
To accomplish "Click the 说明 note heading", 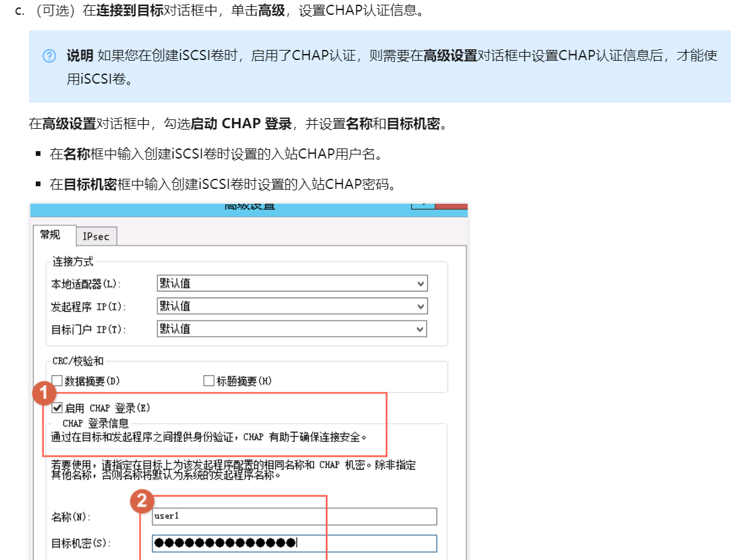I will click(x=80, y=55).
